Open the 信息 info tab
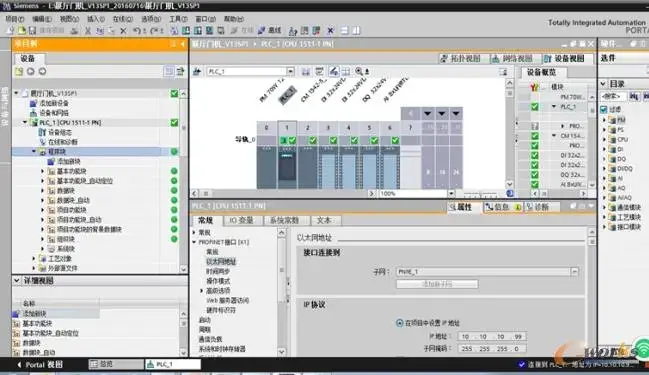Image resolution: width=649 pixels, height=375 pixels. [x=502, y=207]
